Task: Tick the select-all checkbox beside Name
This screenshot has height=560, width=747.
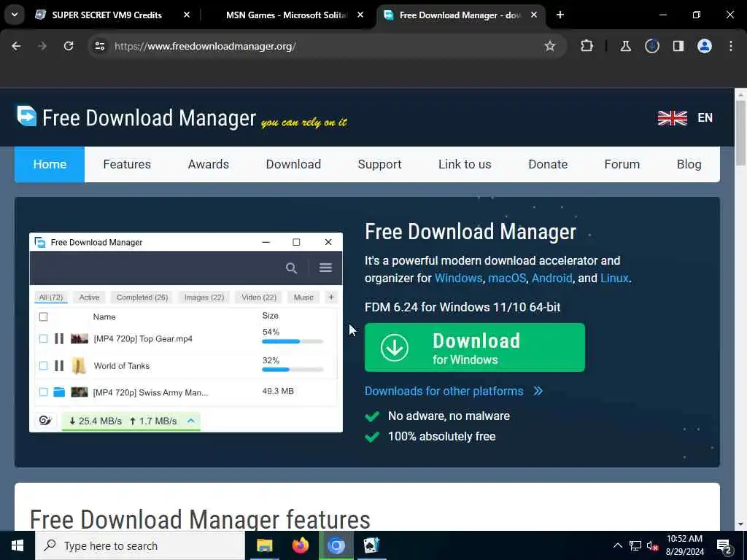Action: click(x=43, y=316)
